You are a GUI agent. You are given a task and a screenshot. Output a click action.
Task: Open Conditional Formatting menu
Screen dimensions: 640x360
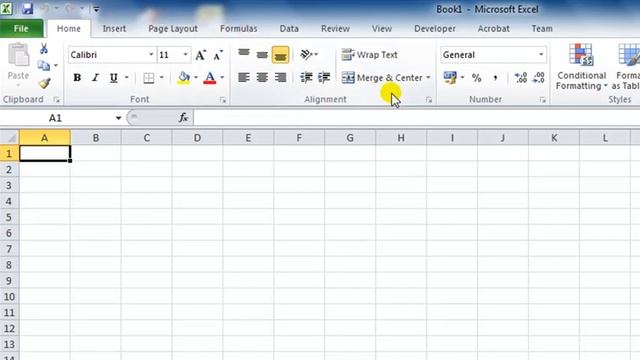581,67
